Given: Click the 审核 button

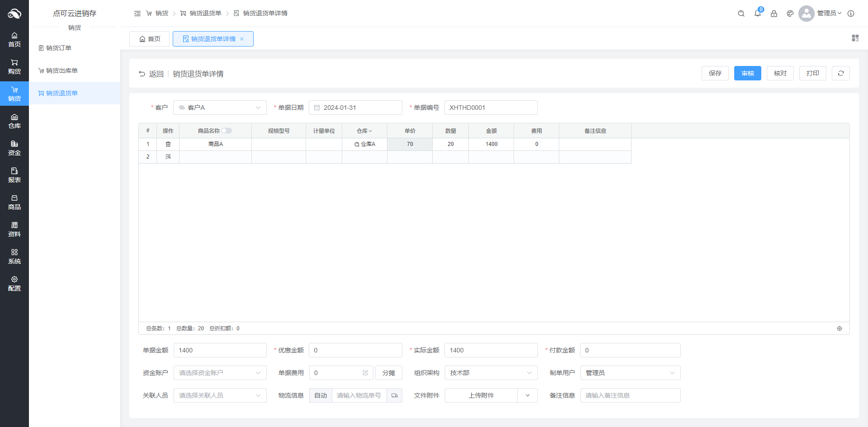Looking at the screenshot, I should pos(747,73).
